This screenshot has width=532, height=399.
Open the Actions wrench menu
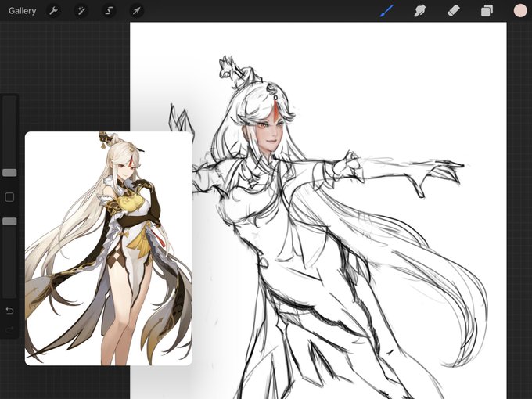[53, 11]
